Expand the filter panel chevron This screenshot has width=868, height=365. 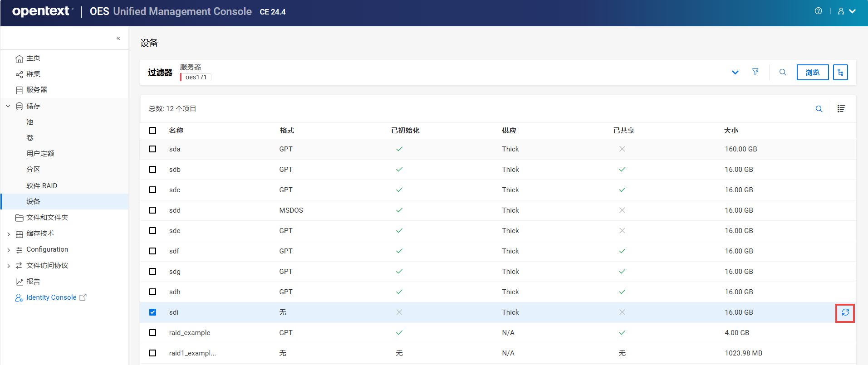point(735,73)
